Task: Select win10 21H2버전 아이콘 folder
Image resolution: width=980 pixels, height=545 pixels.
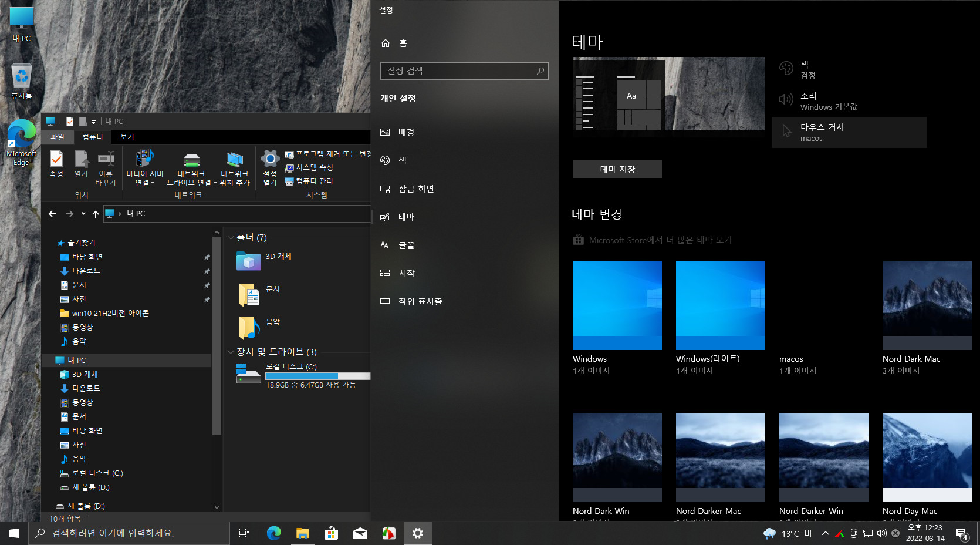Action: click(x=104, y=313)
